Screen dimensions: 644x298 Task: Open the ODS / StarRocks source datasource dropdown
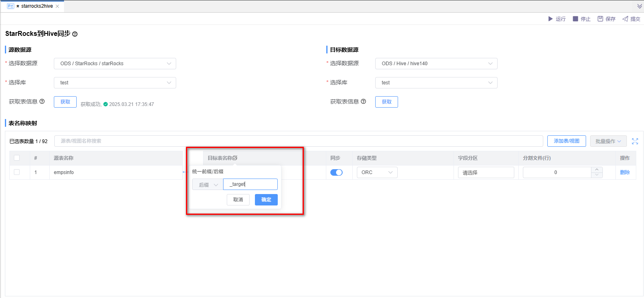[115, 64]
